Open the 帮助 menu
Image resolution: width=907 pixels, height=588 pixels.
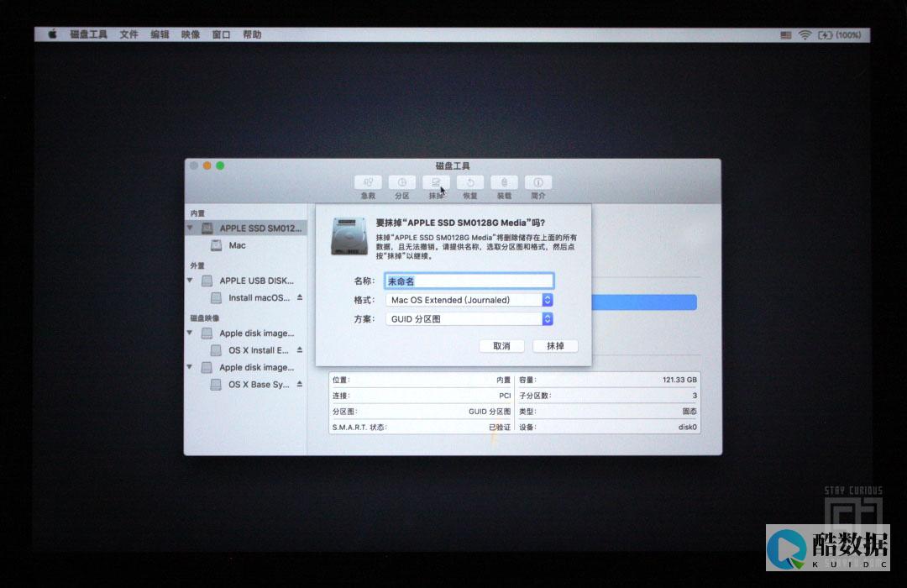pos(252,34)
